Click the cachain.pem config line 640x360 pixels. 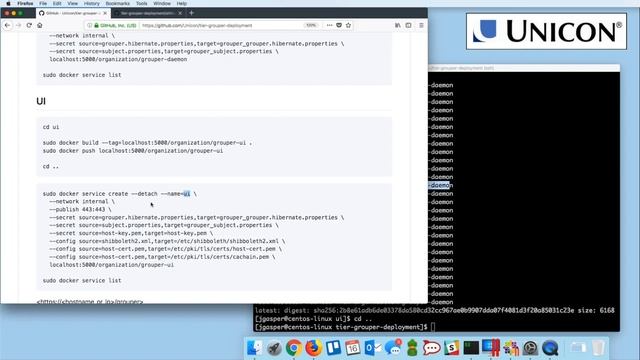[162, 257]
